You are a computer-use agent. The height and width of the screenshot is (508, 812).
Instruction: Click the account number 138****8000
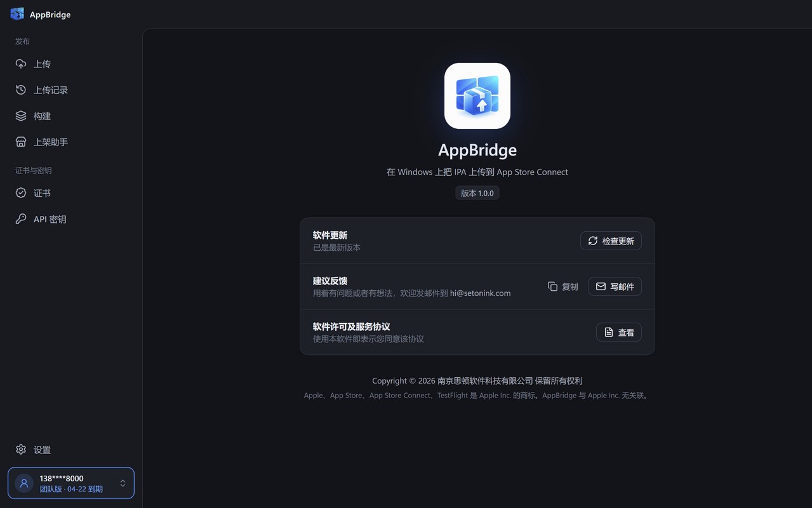tap(62, 478)
